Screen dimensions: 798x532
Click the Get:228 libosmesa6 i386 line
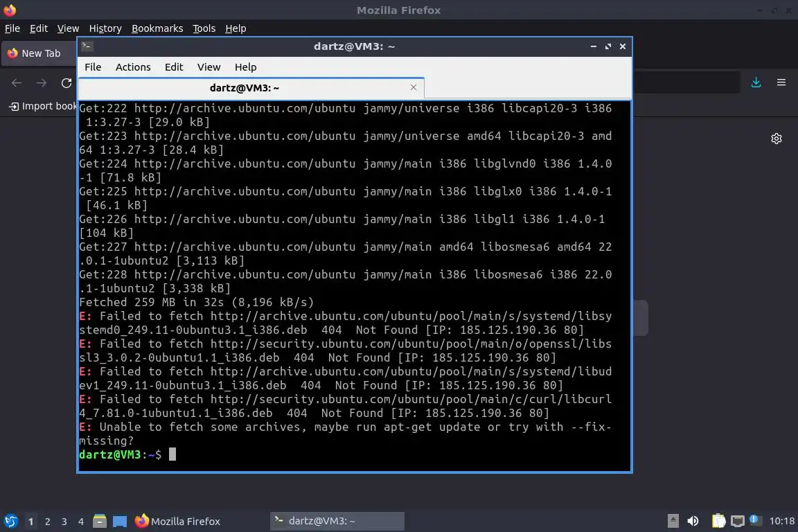346,281
